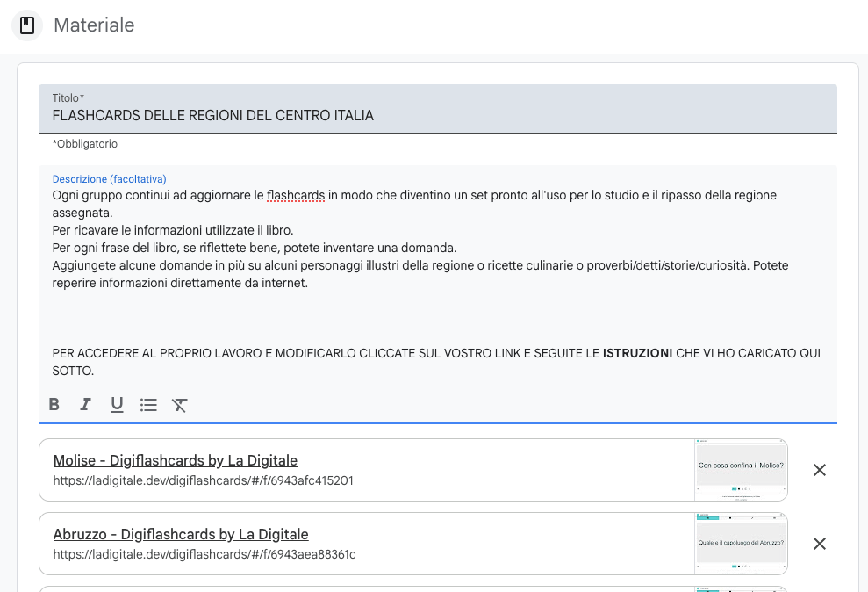Screen dimensions: 868x592
Task: Click the Materiale book icon
Action: pyautogui.click(x=27, y=25)
